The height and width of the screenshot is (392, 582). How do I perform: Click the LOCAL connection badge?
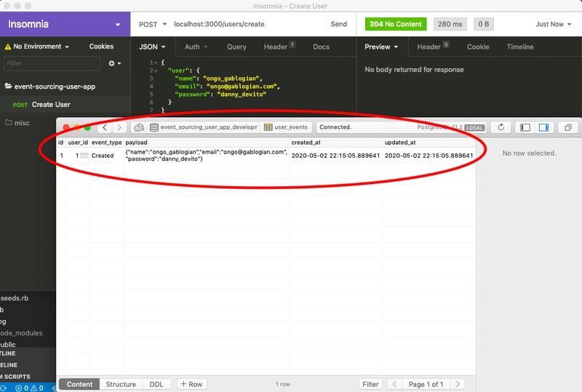point(474,128)
